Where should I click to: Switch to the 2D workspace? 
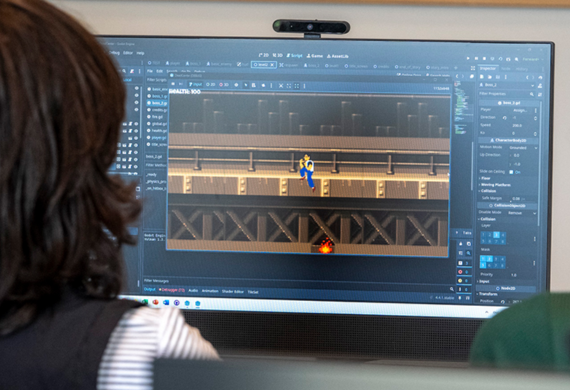264,55
